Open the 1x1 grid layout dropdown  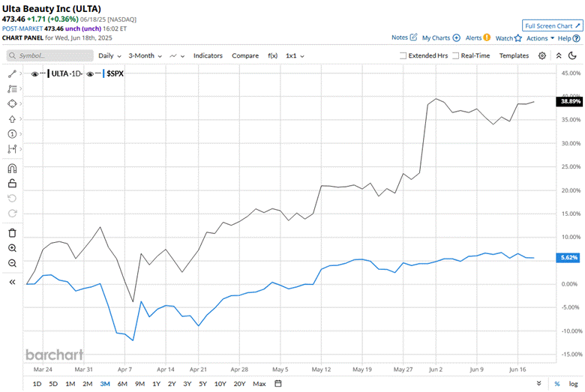(295, 55)
